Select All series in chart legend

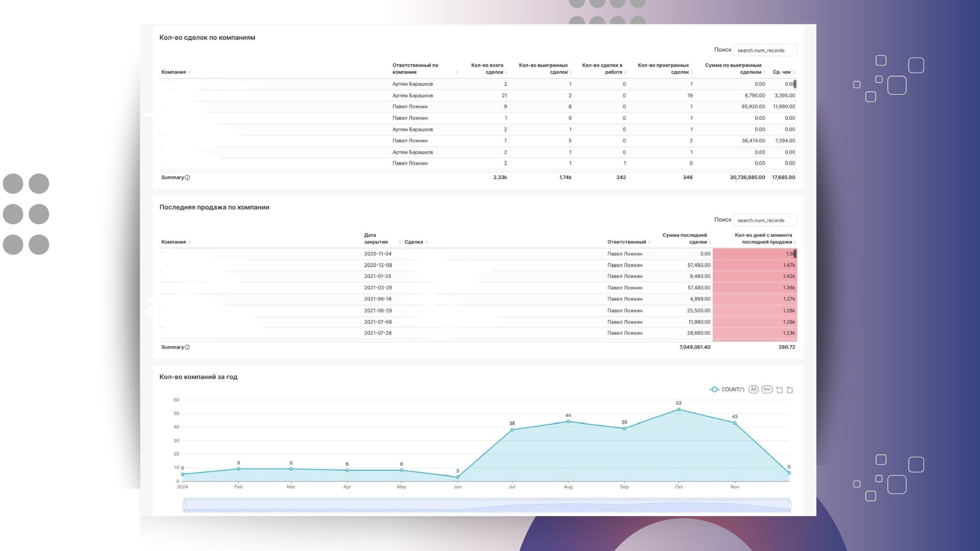click(754, 389)
